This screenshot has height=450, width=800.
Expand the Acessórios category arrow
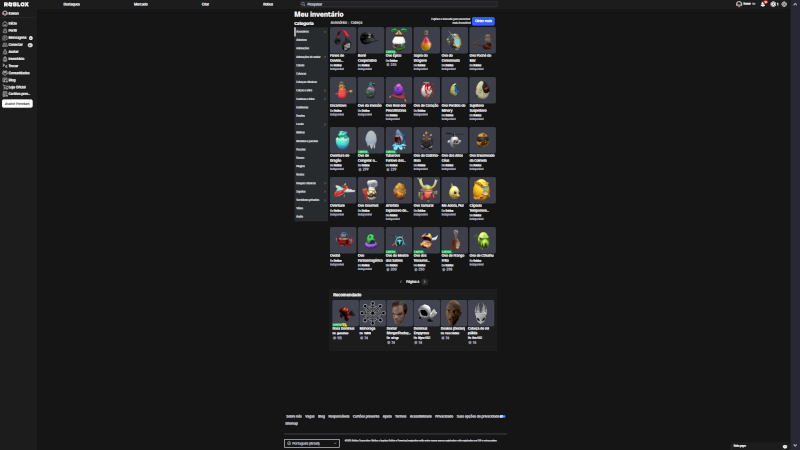(325, 32)
